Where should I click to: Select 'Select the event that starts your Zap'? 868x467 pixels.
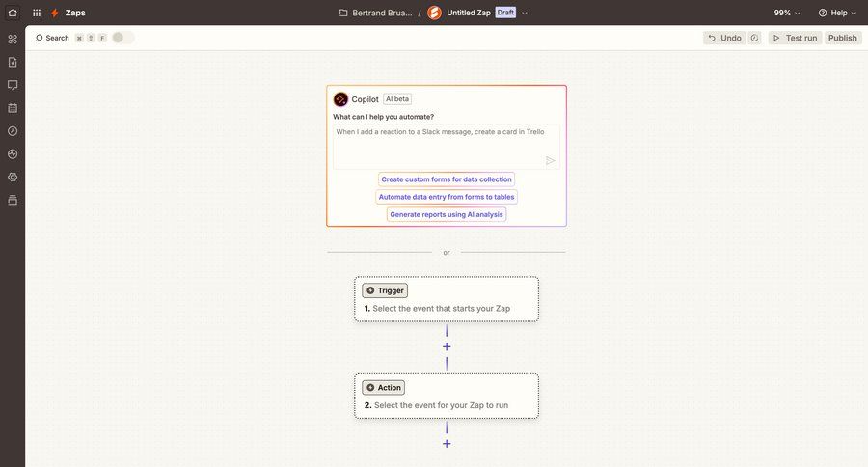[441, 308]
